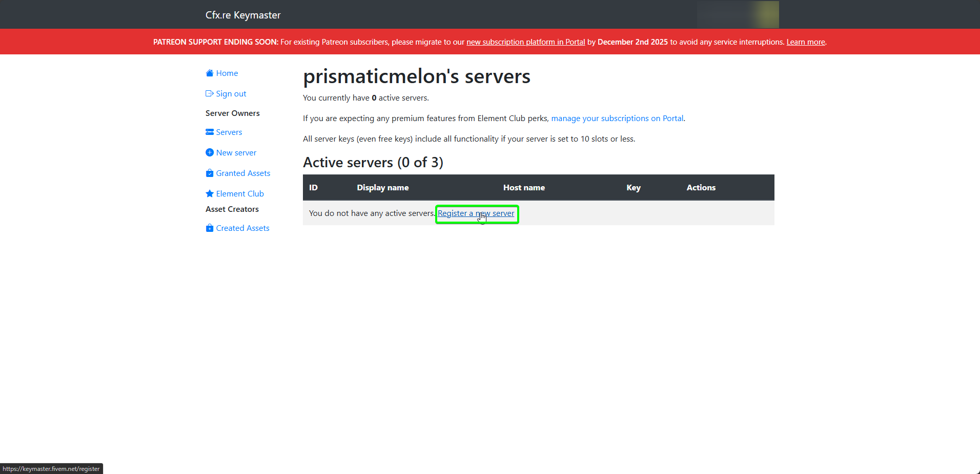Open the Home sidebar link

pyautogui.click(x=227, y=73)
